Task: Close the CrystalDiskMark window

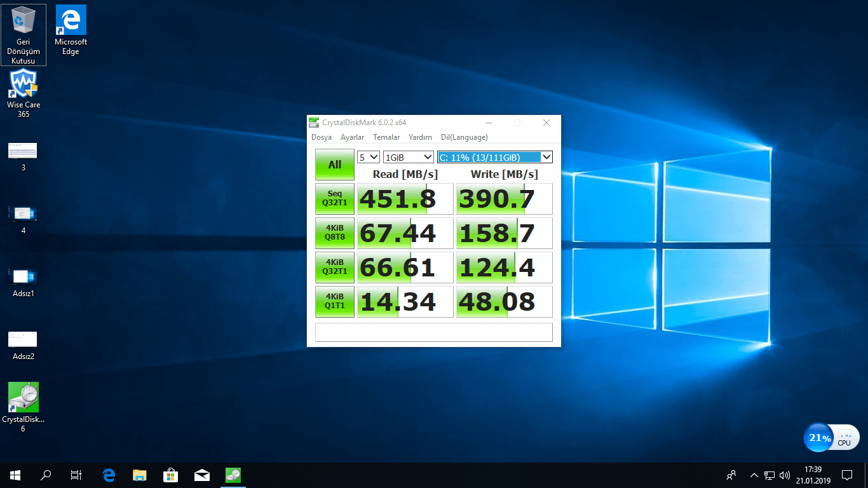Action: pyautogui.click(x=546, y=123)
